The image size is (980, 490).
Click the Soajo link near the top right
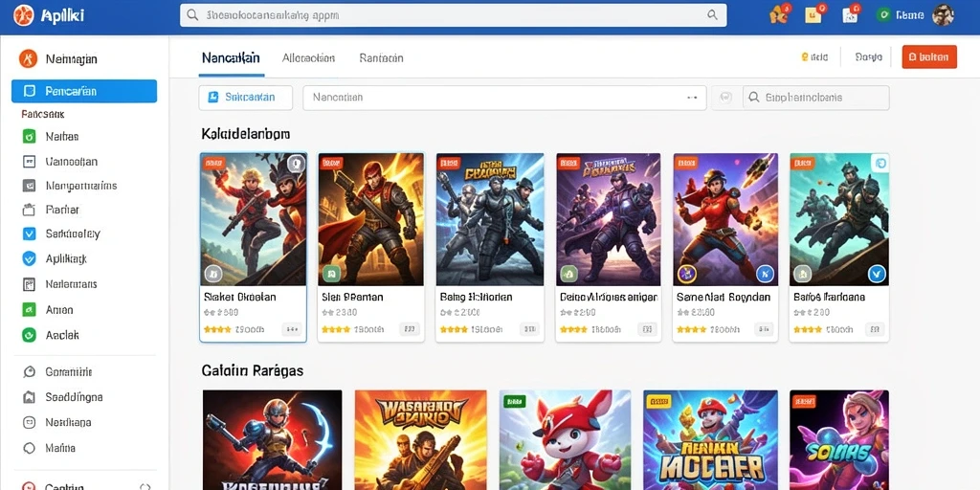click(868, 56)
